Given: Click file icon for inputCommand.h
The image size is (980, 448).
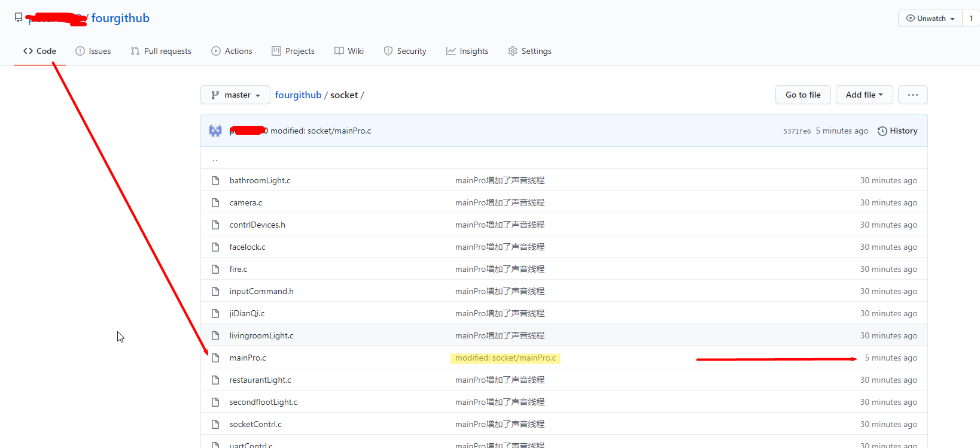Looking at the screenshot, I should coord(215,291).
